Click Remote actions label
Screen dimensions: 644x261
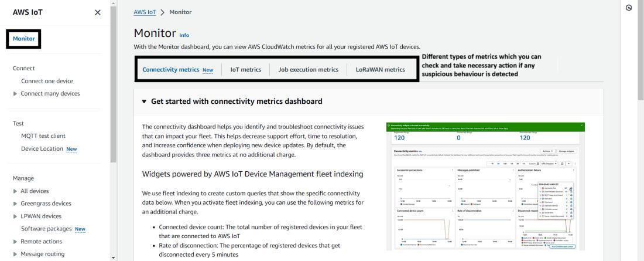click(42, 241)
